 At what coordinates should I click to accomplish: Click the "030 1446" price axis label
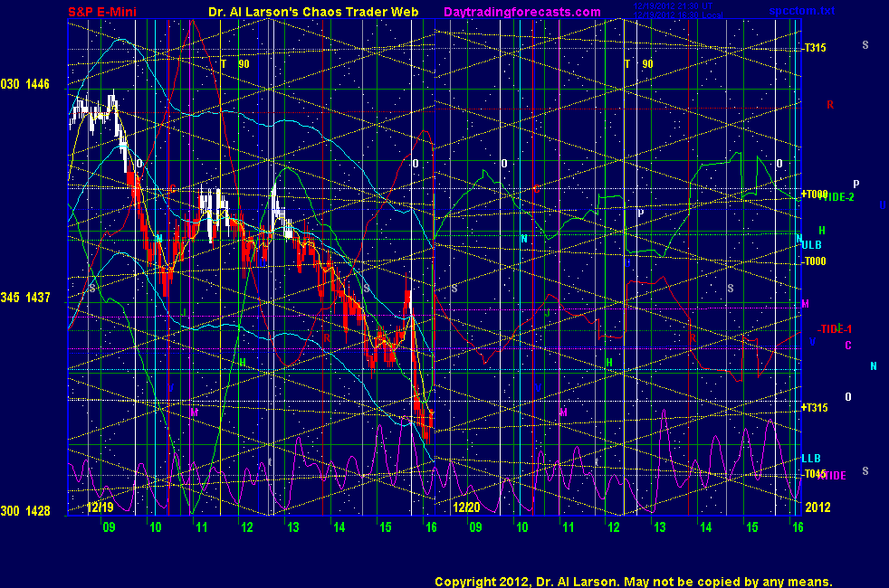pyautogui.click(x=25, y=84)
